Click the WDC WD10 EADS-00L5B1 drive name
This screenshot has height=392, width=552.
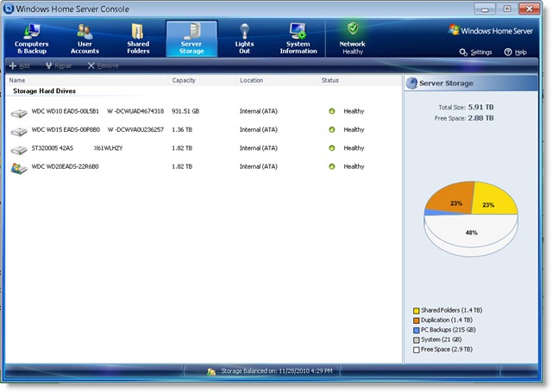[x=66, y=111]
